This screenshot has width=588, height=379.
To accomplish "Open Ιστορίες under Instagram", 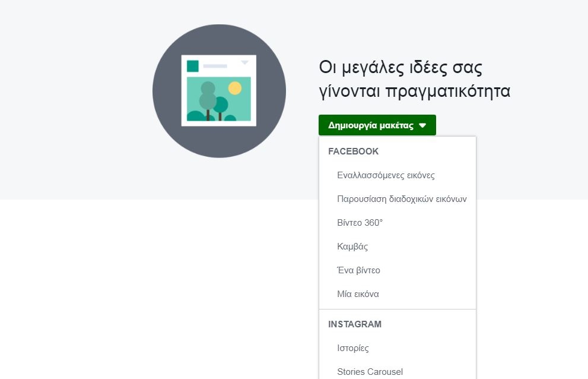I will click(353, 348).
